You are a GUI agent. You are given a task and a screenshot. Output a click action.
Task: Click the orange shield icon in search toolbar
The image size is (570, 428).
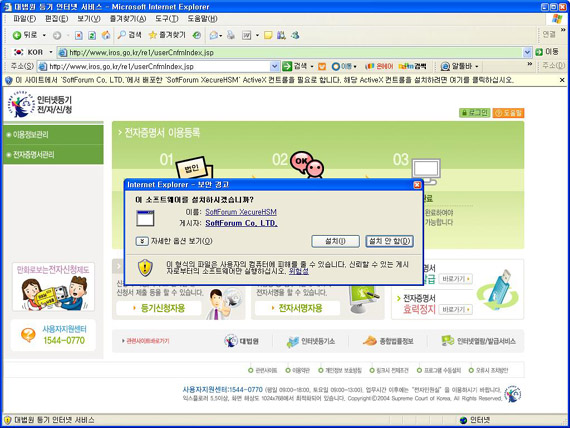322,67
